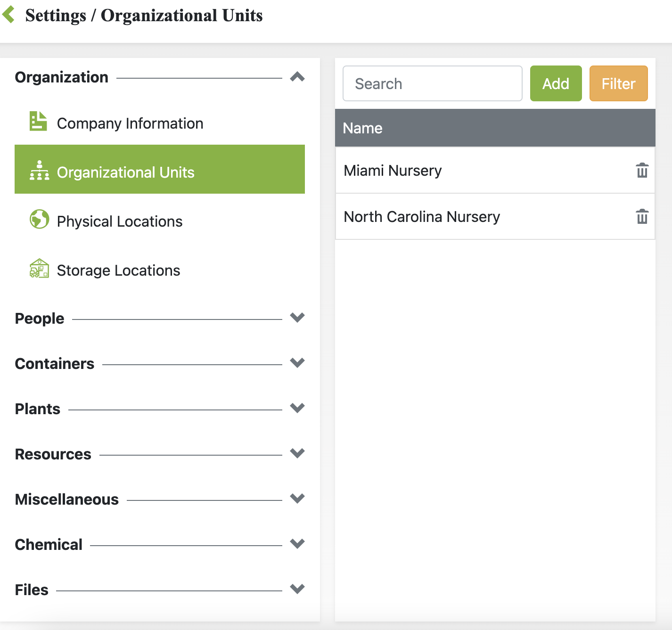The width and height of the screenshot is (672, 630).
Task: Expand the Files section
Action: click(x=297, y=589)
